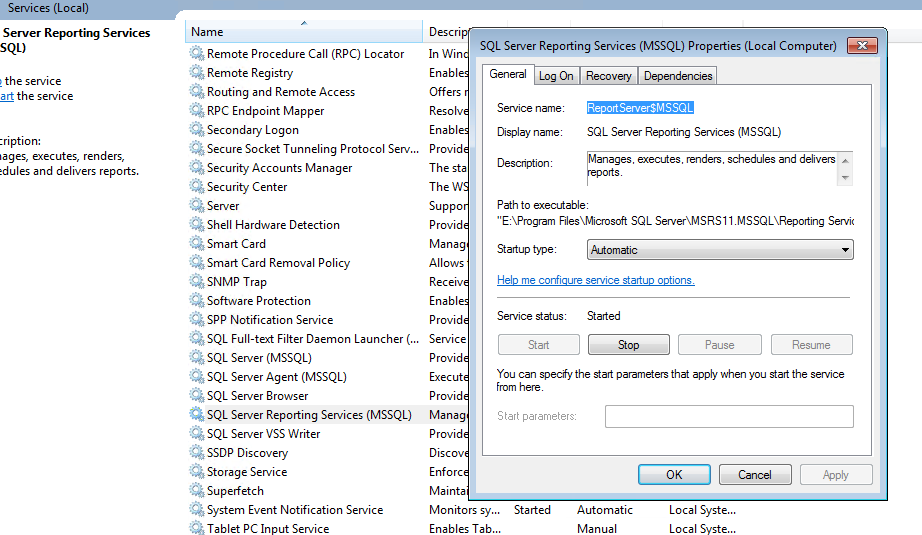Open the Log On tab
Screen dimensions: 922x535
pyautogui.click(x=556, y=76)
